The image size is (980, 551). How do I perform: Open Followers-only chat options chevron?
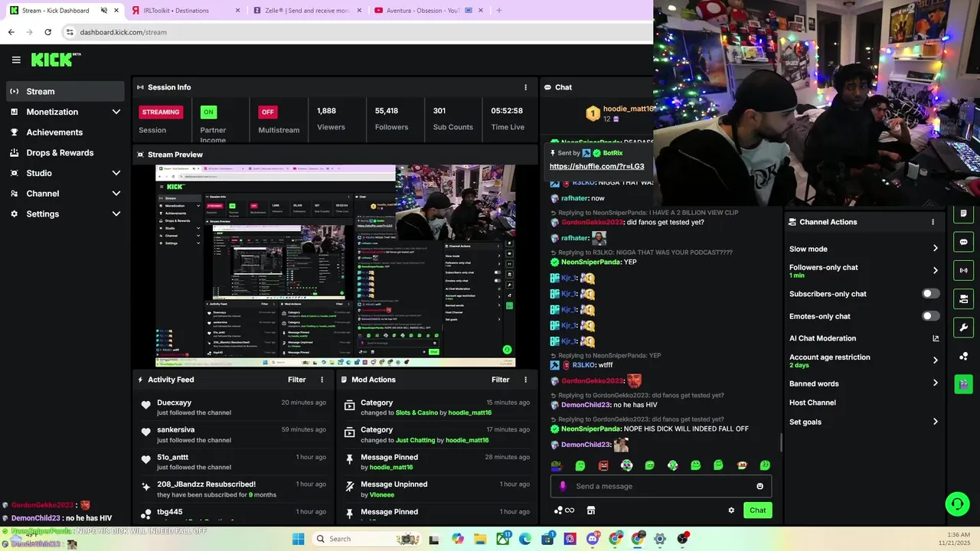point(936,270)
